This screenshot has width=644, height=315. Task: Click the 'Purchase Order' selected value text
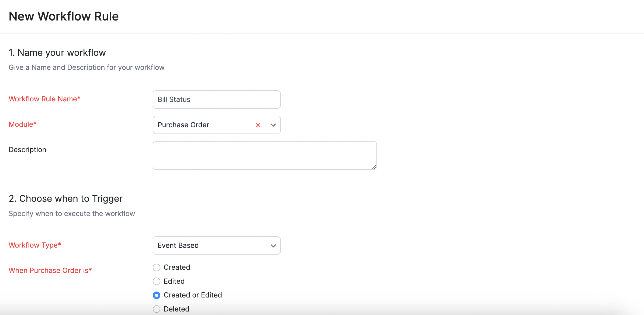click(x=183, y=125)
